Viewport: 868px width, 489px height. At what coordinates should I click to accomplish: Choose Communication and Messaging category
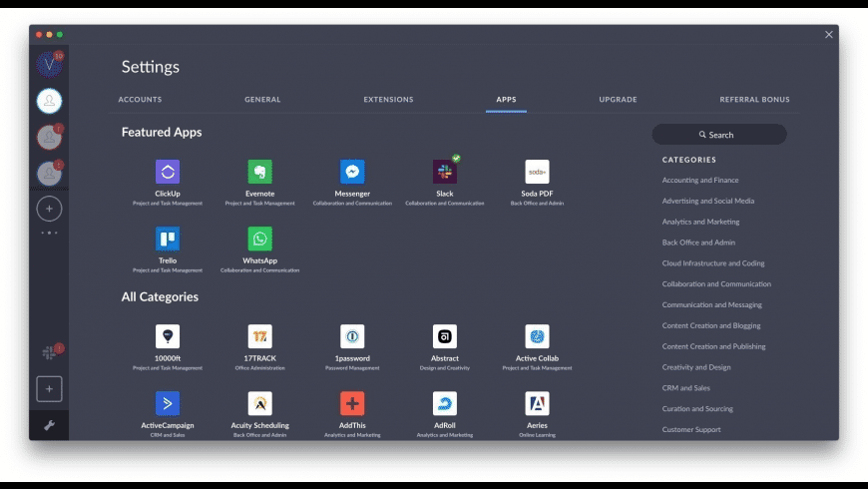712,304
